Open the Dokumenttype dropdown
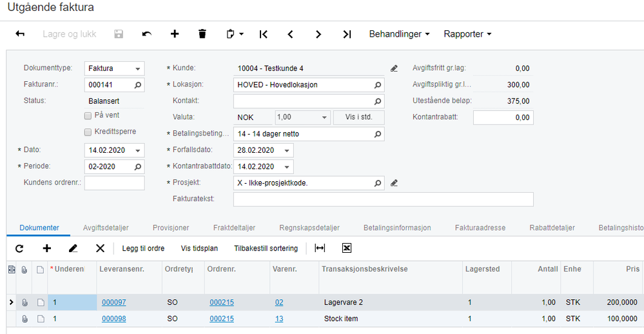The width and height of the screenshot is (644, 334). pos(114,68)
